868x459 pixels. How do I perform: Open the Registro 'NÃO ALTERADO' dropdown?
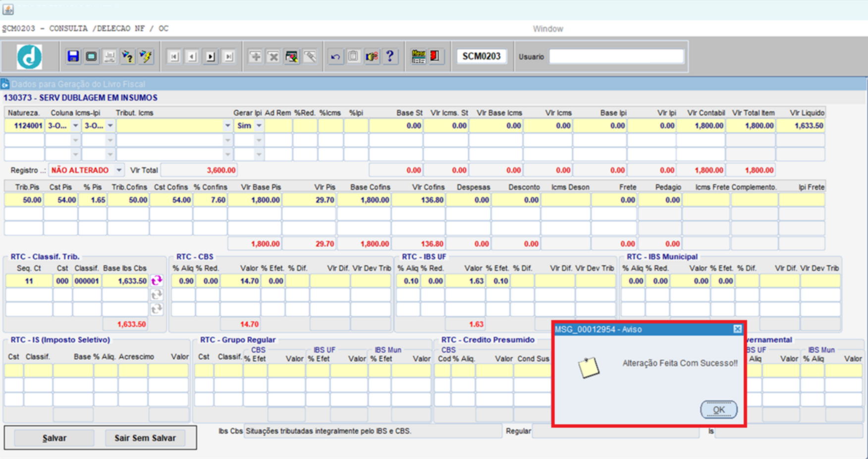[x=119, y=171]
